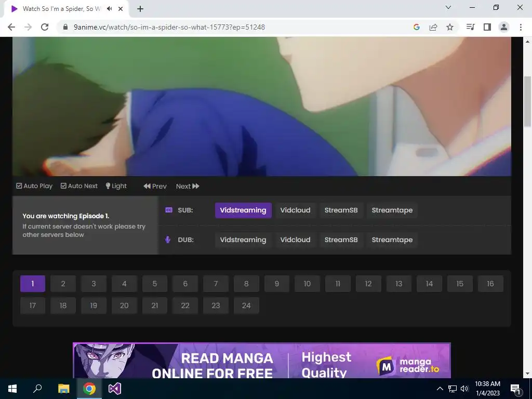This screenshot has width=532, height=399.
Task: Select episode 4
Action: [124, 284]
